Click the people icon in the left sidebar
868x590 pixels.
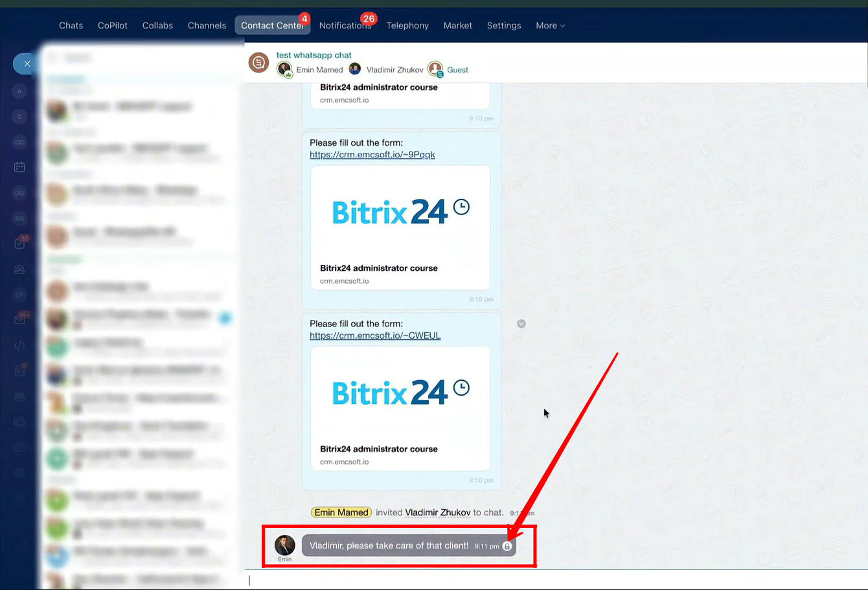coord(19,269)
